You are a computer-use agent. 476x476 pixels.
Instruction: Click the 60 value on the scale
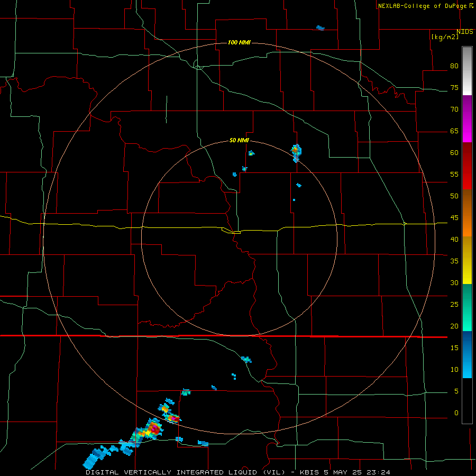coord(454,153)
